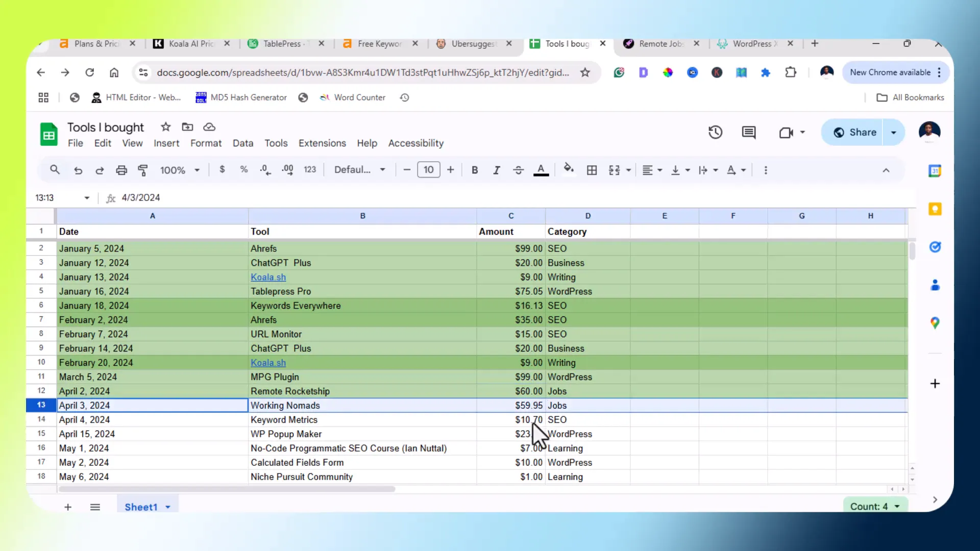Open the search the menus tool
Image resolution: width=980 pixels, height=551 pixels.
55,170
